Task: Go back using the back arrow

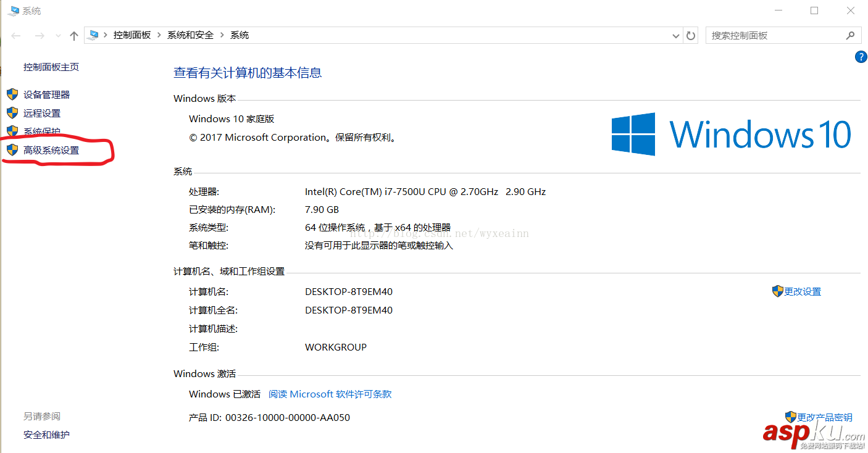Action: (x=17, y=36)
